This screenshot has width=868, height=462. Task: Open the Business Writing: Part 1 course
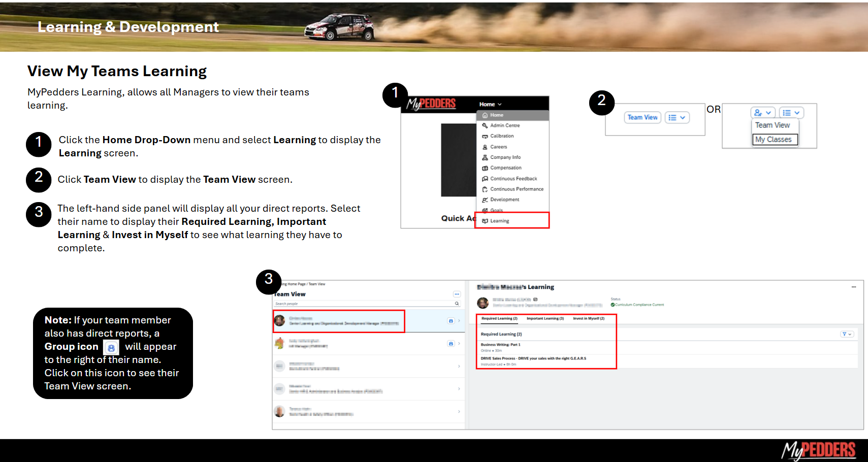[500, 345]
